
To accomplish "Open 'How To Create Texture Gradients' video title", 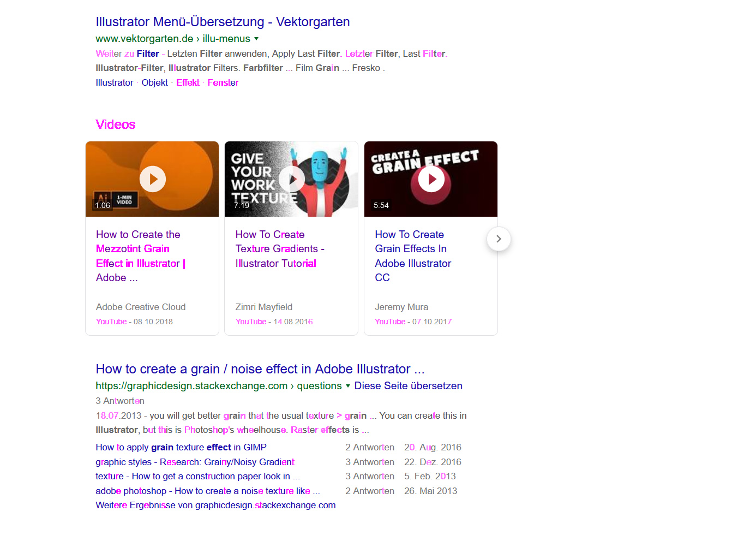I will click(x=280, y=249).
